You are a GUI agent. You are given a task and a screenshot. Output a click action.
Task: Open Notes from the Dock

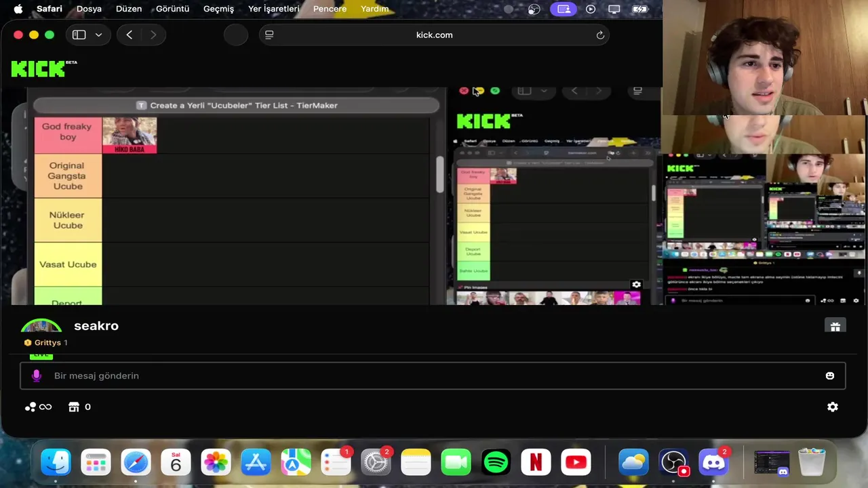pos(416,463)
